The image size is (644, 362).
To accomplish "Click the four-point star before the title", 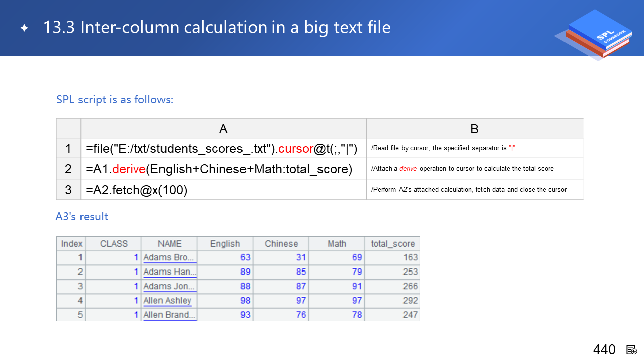I will pyautogui.click(x=24, y=28).
